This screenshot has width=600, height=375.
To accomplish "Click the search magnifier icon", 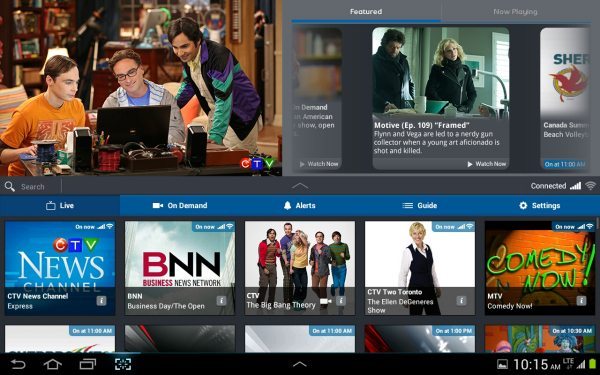I will 10,186.
